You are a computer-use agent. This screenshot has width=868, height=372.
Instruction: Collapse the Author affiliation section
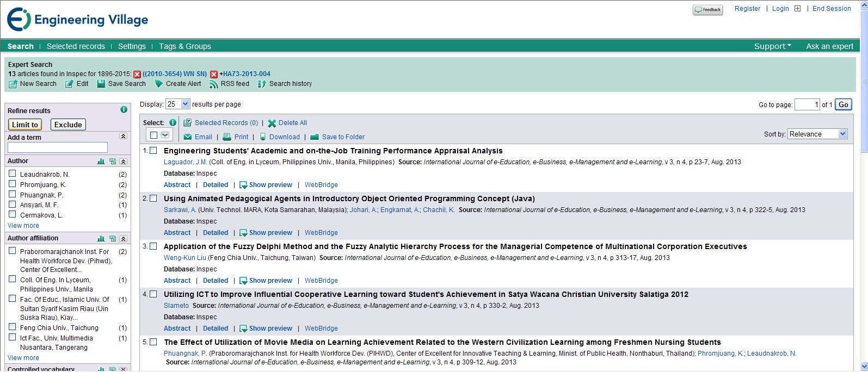click(x=123, y=239)
